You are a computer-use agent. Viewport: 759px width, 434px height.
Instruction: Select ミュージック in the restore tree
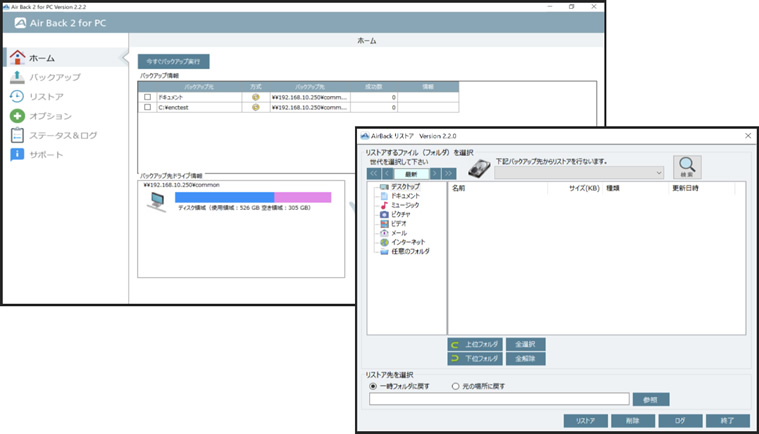coord(405,205)
